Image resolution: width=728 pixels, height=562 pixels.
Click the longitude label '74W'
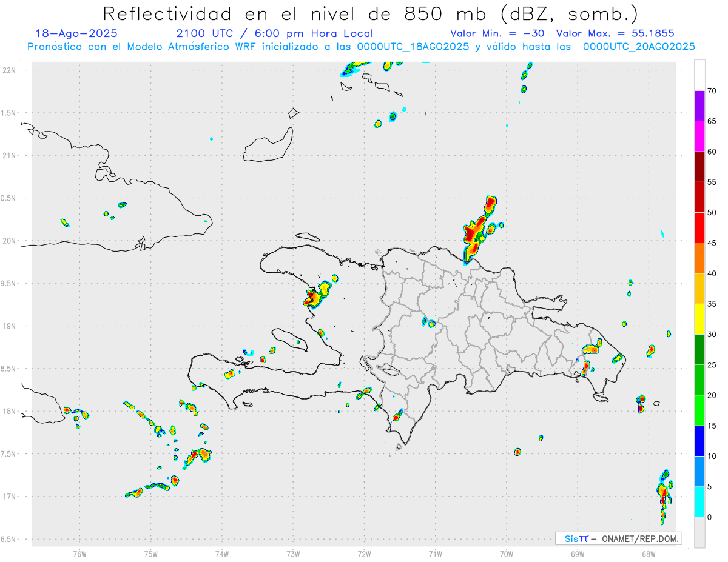point(222,554)
